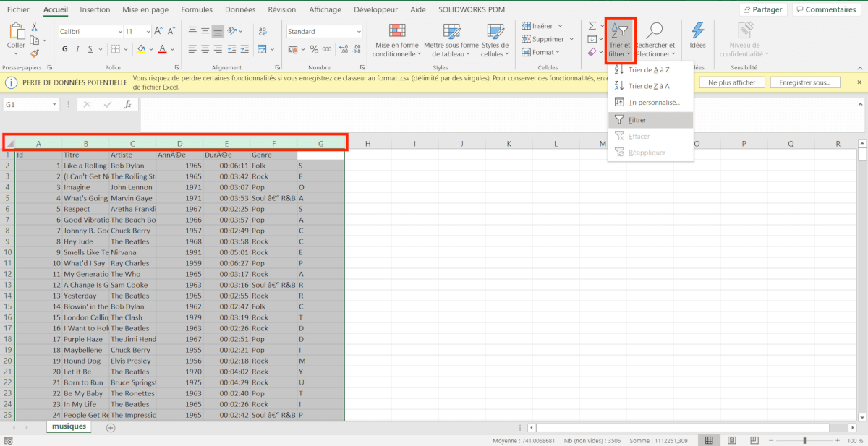Open the Formules ribbon tab
The width and height of the screenshot is (868, 446).
click(197, 9)
